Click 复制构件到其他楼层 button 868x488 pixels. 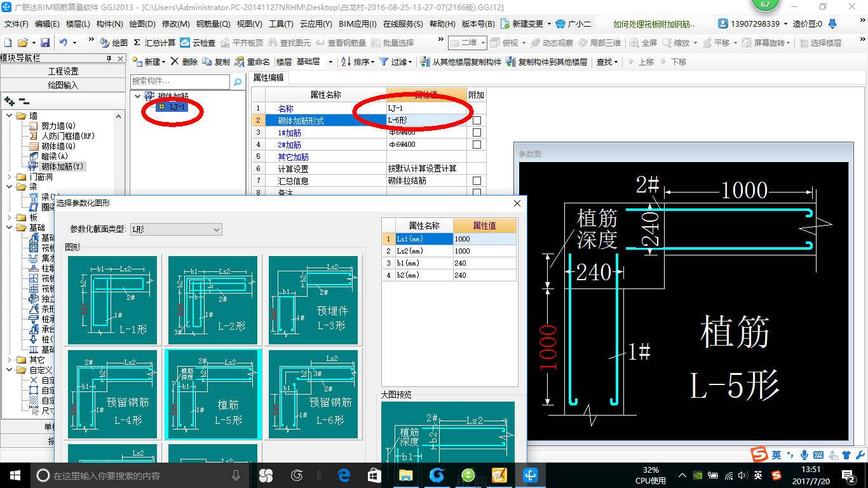coord(546,62)
